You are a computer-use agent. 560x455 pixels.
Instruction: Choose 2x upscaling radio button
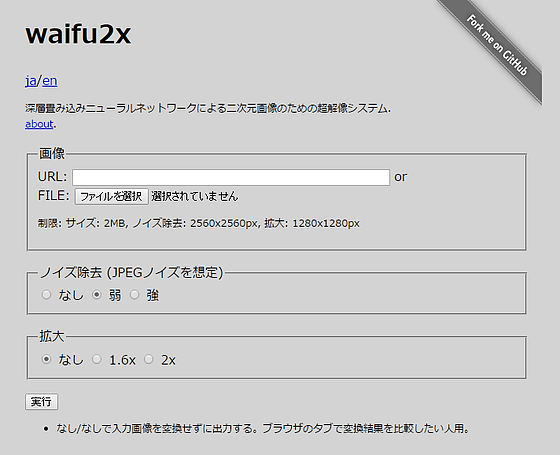[149, 359]
